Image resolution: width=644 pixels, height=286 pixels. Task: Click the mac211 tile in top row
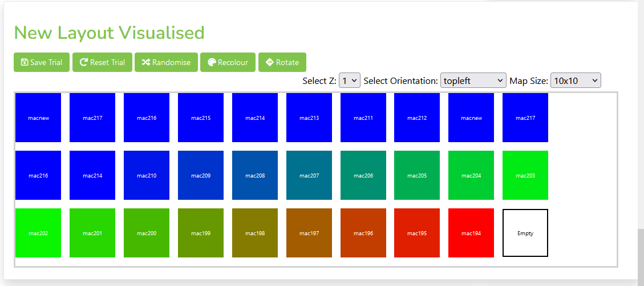(x=363, y=118)
